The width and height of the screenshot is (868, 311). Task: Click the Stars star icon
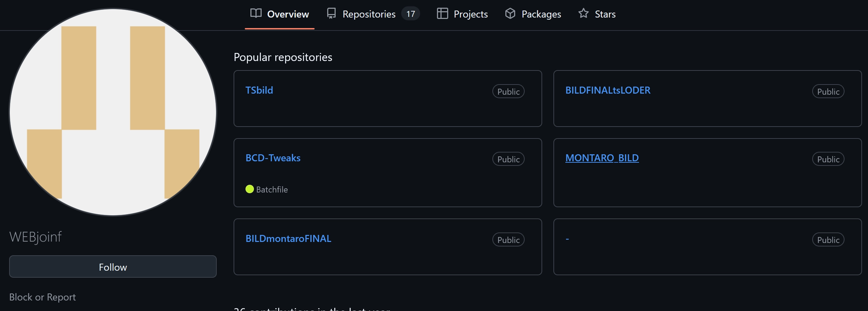click(x=584, y=13)
